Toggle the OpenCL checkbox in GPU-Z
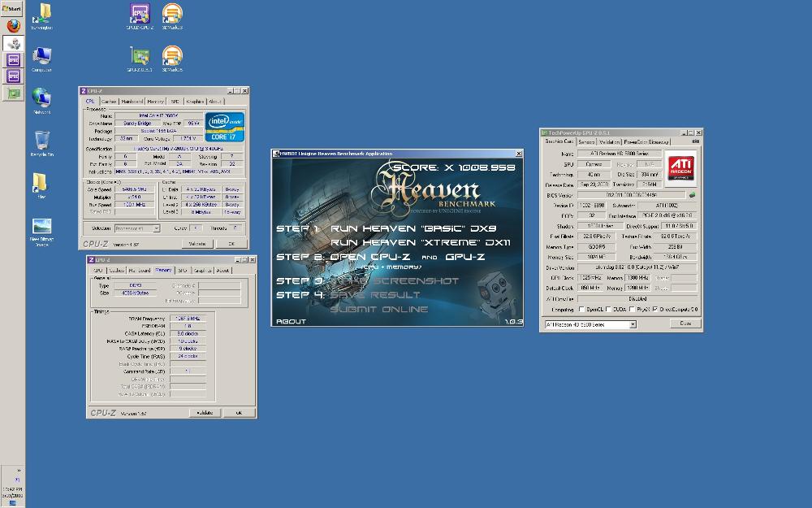Viewport: 812px width, 508px height. click(x=581, y=309)
